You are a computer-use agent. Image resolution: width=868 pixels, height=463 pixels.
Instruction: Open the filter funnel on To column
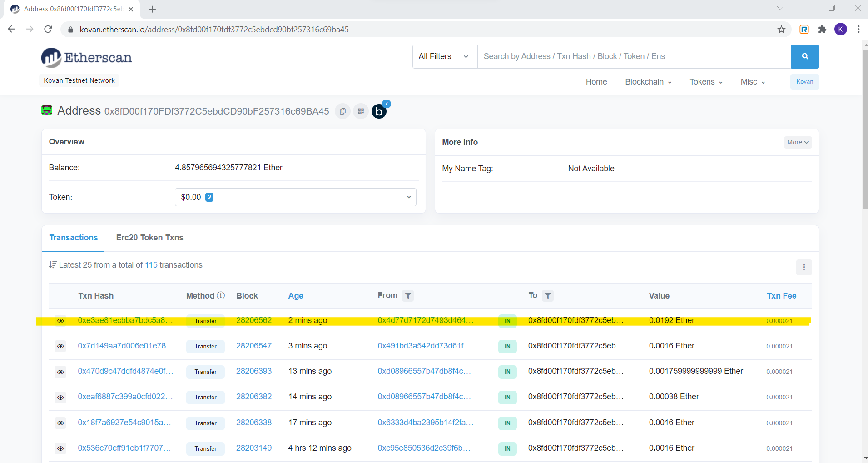(548, 295)
